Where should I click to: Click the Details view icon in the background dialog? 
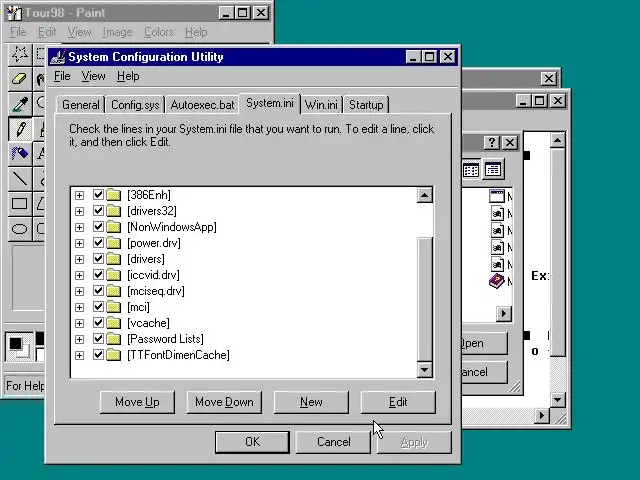[493, 169]
